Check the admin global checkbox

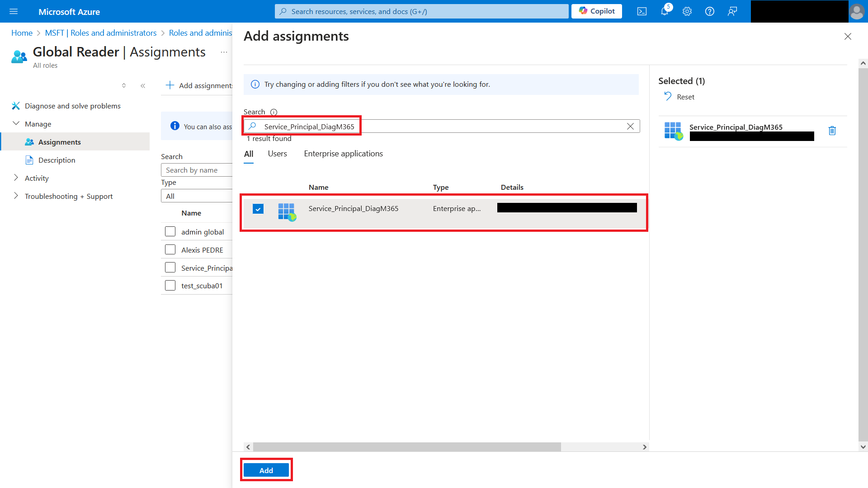170,232
